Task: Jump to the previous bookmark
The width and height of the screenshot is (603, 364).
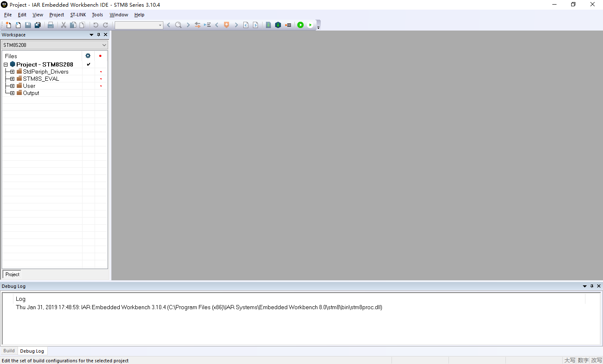Action: [217, 25]
